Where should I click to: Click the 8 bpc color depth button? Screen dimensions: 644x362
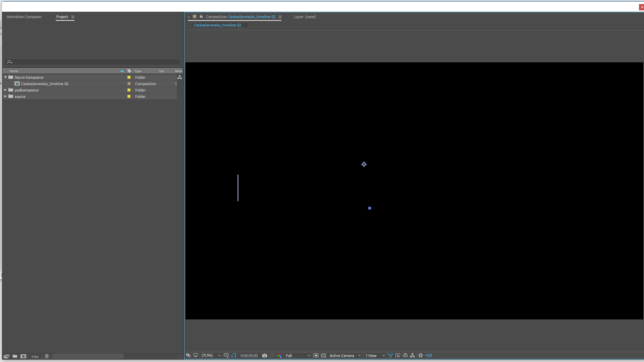35,357
